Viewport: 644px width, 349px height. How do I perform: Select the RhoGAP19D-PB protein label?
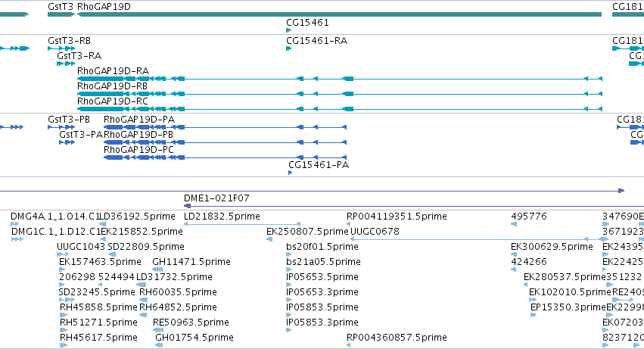tap(138, 135)
